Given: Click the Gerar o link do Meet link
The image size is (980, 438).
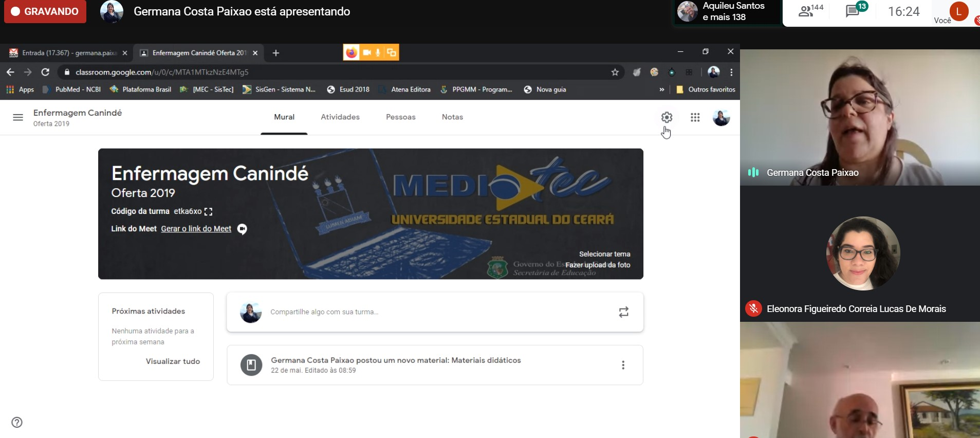Looking at the screenshot, I should 196,229.
